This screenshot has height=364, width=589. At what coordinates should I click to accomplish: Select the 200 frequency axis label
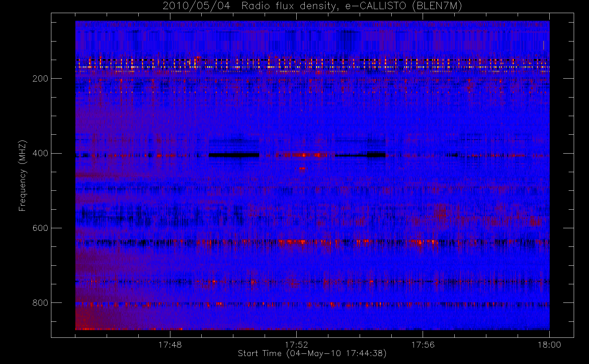tap(40, 79)
